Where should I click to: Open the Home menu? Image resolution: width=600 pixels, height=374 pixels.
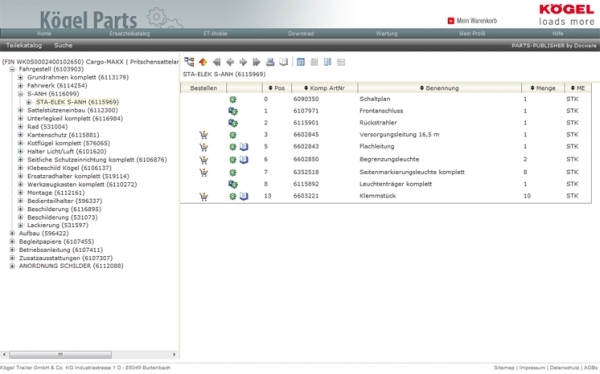[x=44, y=34]
